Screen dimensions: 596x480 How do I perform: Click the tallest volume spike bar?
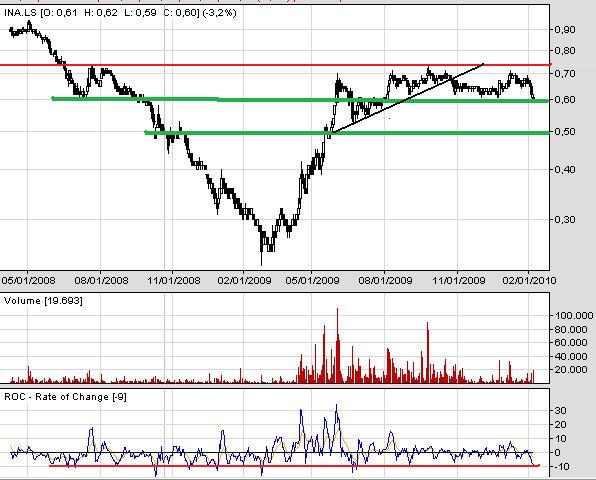pyautogui.click(x=337, y=345)
